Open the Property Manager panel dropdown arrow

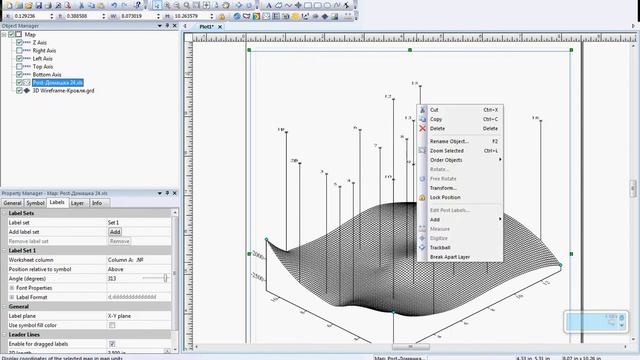160,193
